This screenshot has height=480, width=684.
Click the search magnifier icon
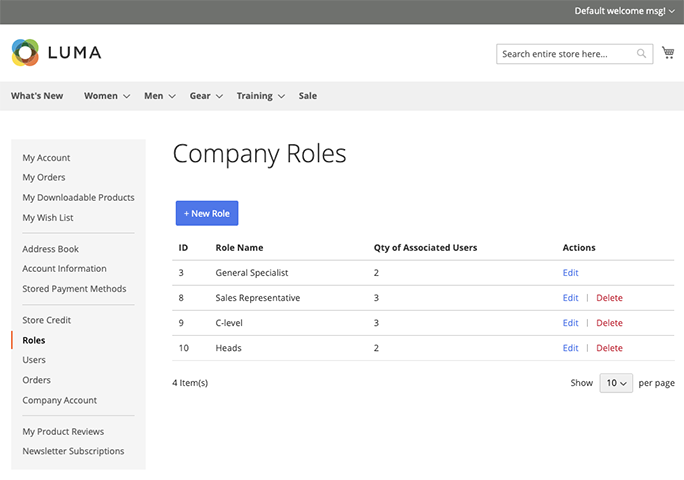(642, 54)
